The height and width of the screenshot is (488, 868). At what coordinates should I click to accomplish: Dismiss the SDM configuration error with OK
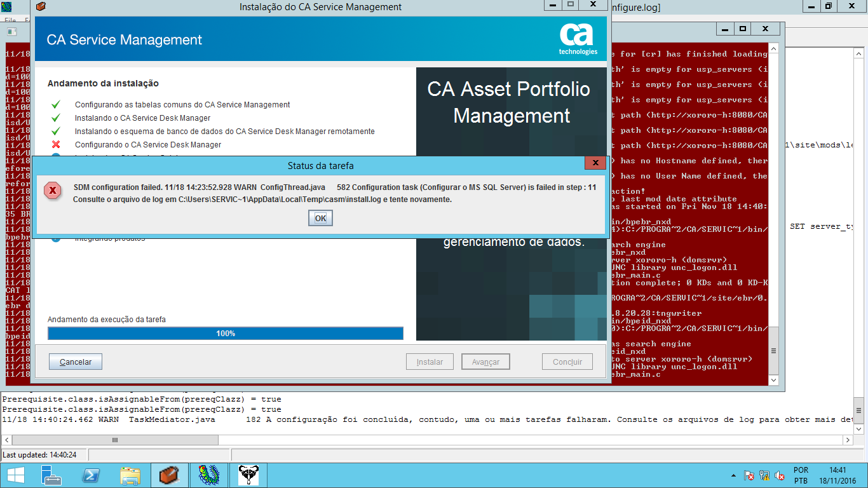click(320, 217)
